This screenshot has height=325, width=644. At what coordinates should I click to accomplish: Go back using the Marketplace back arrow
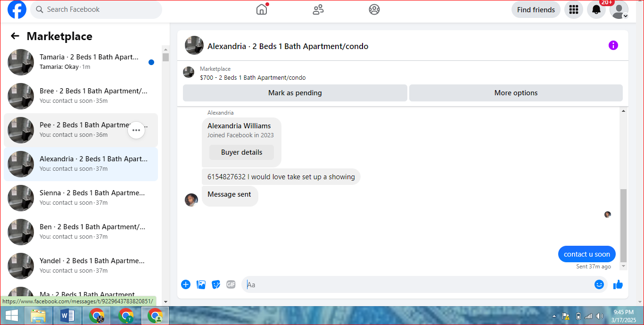15,36
